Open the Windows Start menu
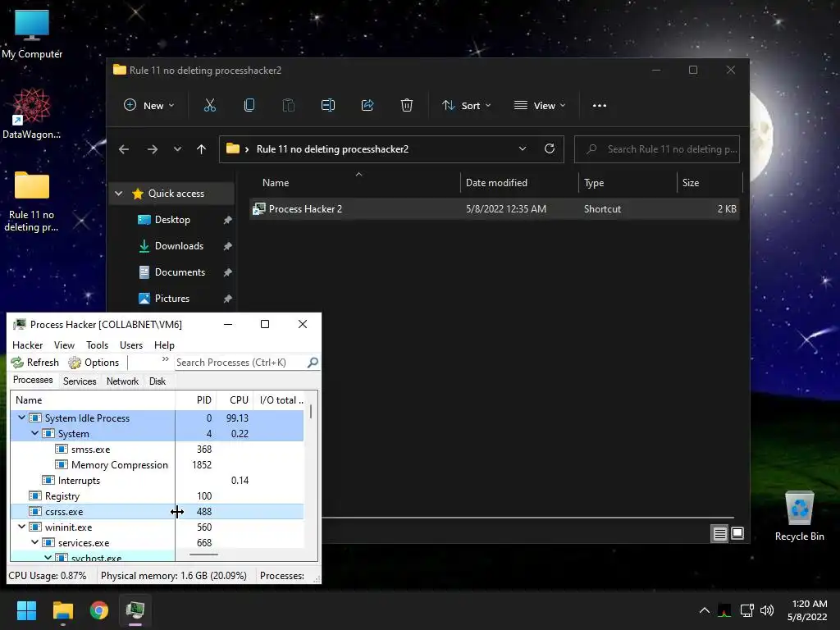 click(26, 610)
